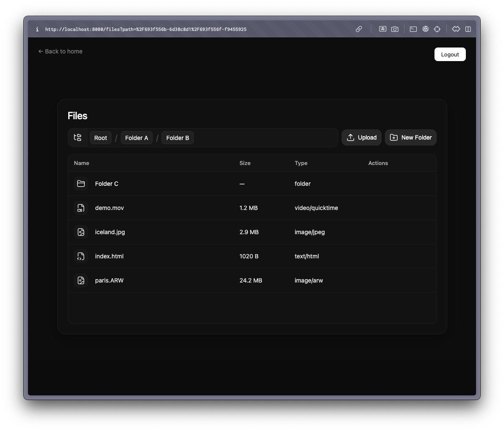The width and height of the screenshot is (504, 431).
Task: Jump to Root in the breadcrumb trail
Action: click(x=100, y=137)
